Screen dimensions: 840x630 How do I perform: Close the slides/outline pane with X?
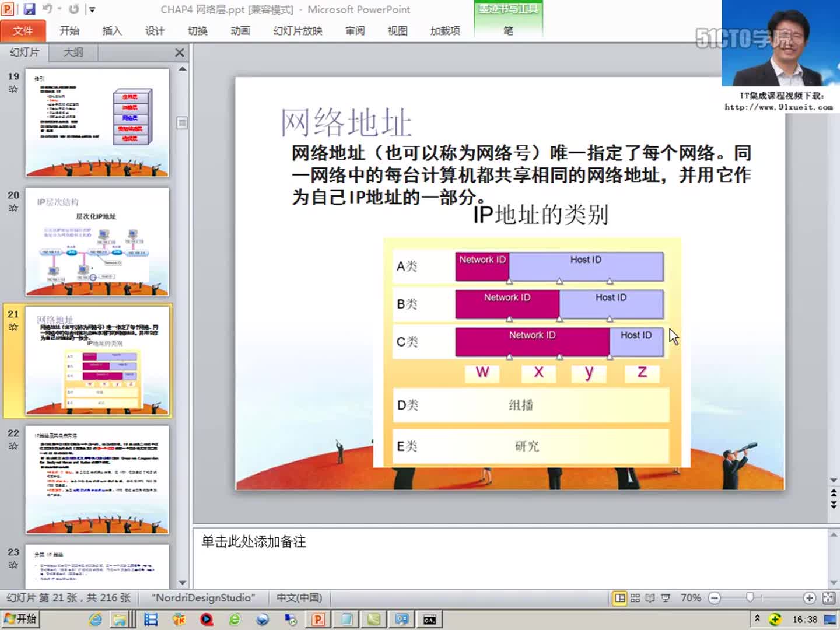click(180, 52)
